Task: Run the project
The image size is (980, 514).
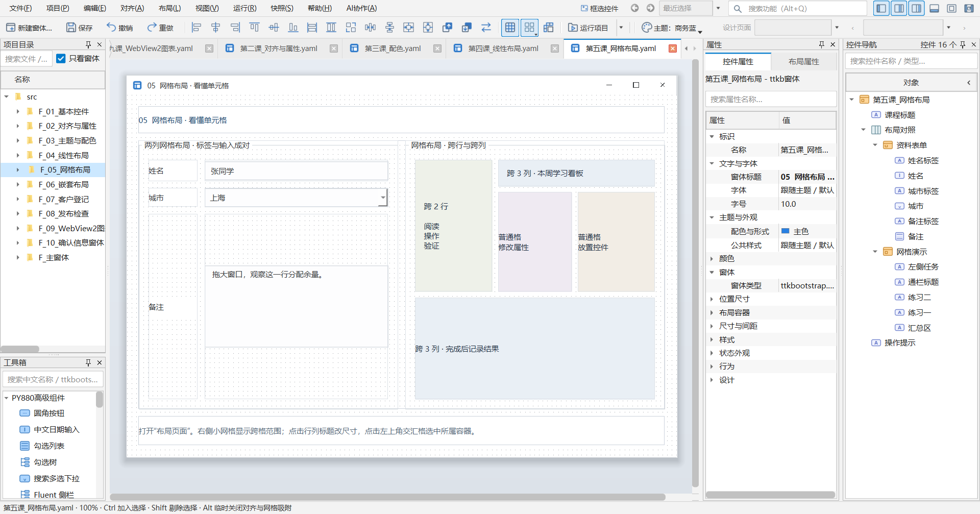Action: (x=588, y=28)
